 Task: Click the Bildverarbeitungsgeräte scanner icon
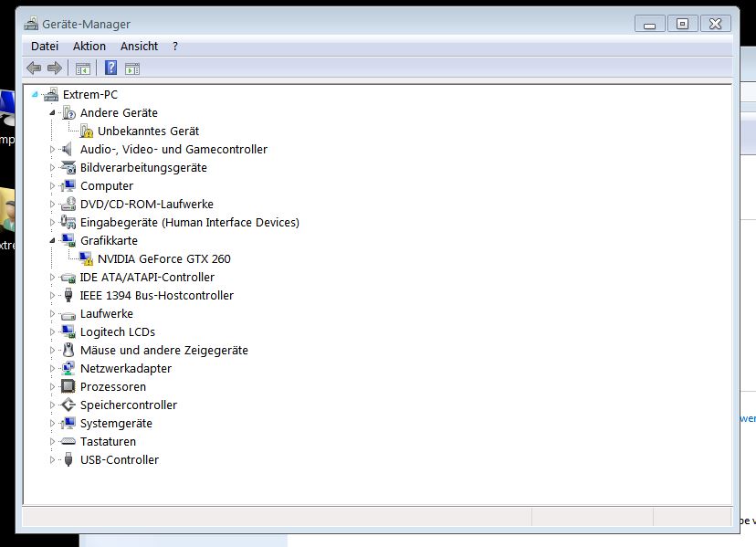(x=68, y=167)
